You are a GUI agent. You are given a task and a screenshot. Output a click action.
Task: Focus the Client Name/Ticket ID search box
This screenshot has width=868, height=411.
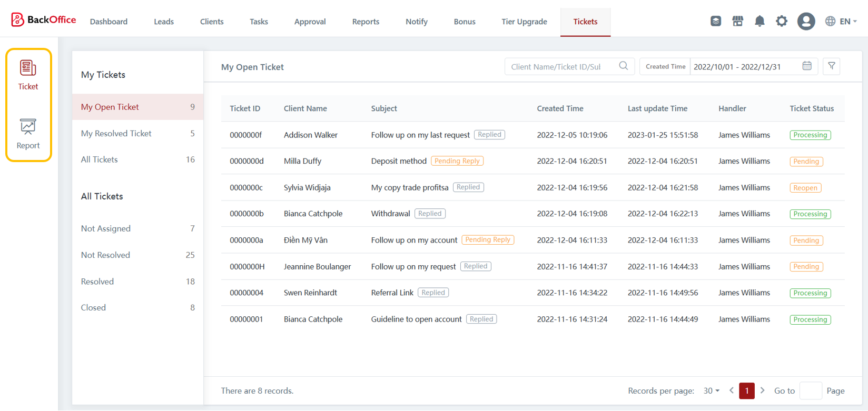[561, 67]
